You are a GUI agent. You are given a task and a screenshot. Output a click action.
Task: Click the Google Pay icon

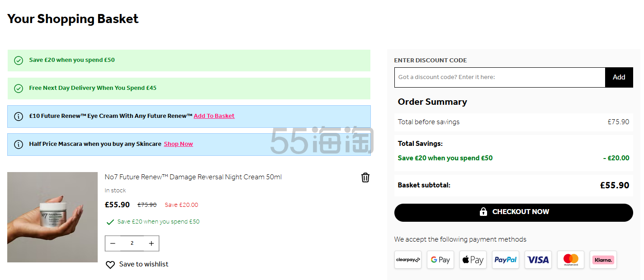440,260
